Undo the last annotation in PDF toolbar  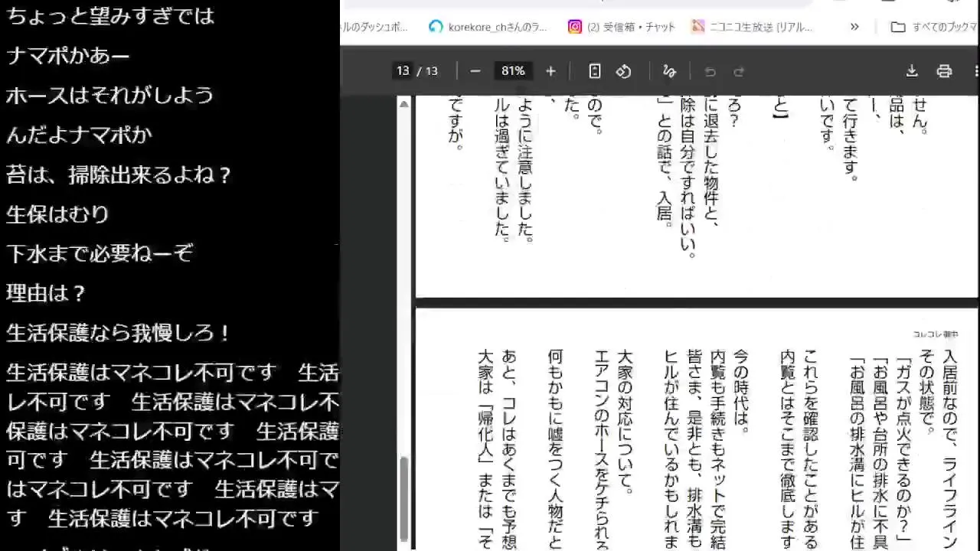[710, 71]
